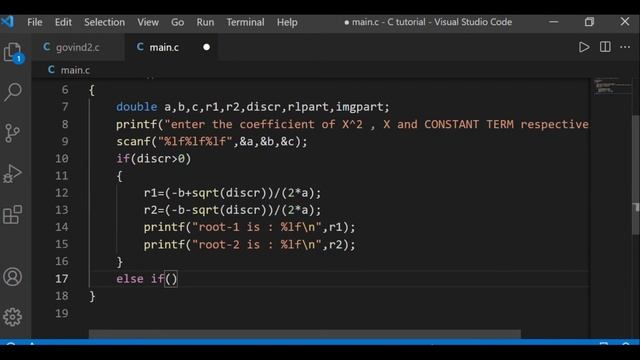The width and height of the screenshot is (640, 360).
Task: Click the scanf statement on line 9
Action: point(211,141)
